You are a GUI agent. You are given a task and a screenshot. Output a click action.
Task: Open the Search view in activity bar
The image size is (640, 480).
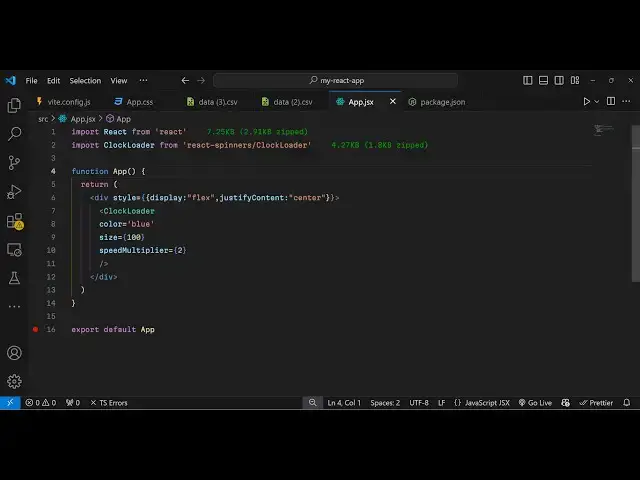(x=14, y=134)
